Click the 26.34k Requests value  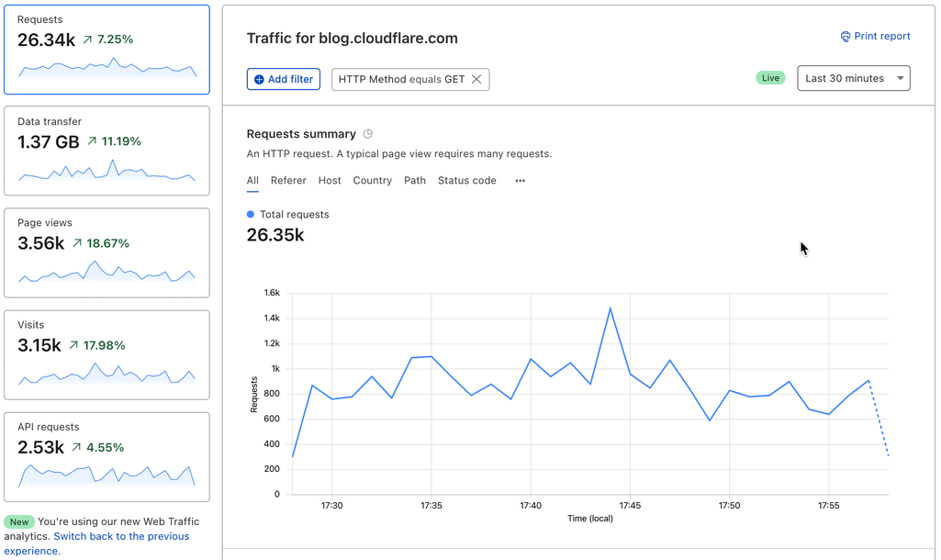coord(46,40)
